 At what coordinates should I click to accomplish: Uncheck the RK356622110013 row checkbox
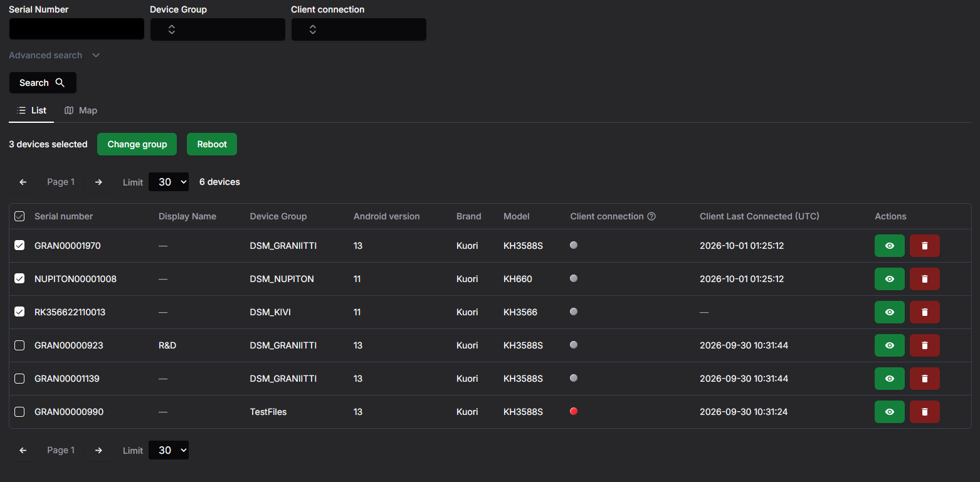(19, 312)
